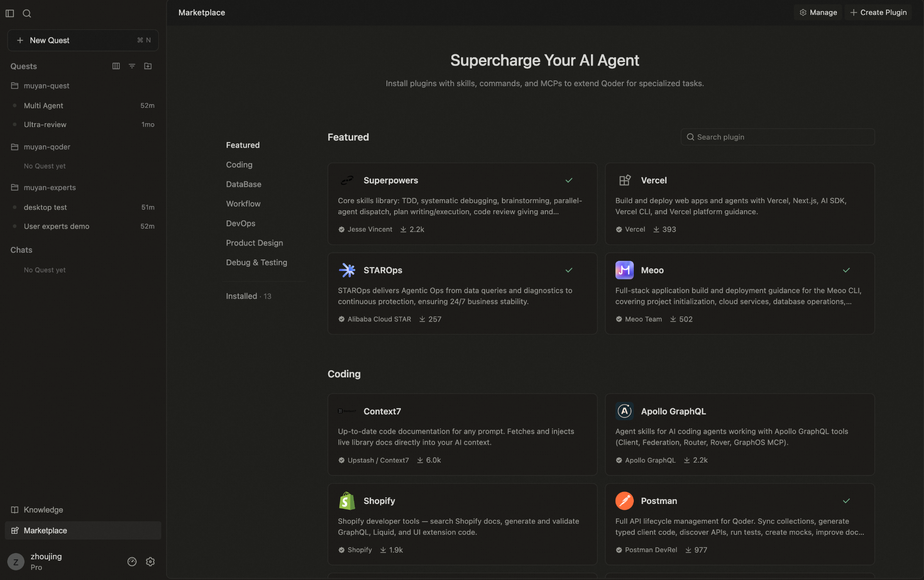Open the settings gear icon near zhoujing
Image resolution: width=924 pixels, height=580 pixels.
150,562
